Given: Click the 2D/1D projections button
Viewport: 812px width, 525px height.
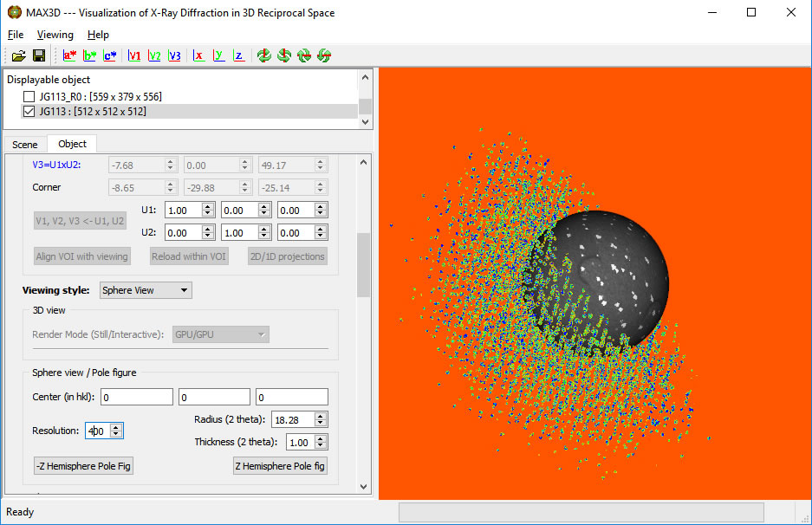Looking at the screenshot, I should pyautogui.click(x=289, y=256).
